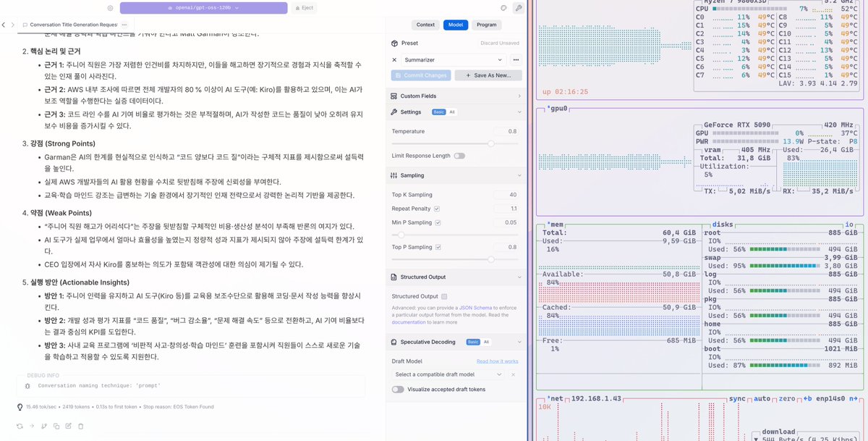Image resolution: width=868 pixels, height=441 pixels.
Task: Edit the message via the pencil icon
Action: click(67, 426)
